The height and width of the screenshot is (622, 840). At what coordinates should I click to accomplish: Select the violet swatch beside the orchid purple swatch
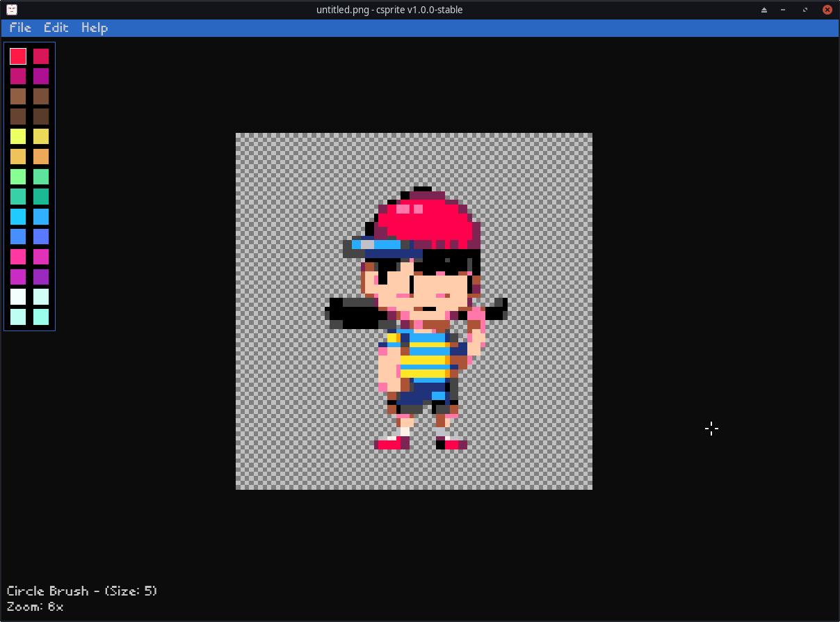pyautogui.click(x=41, y=277)
